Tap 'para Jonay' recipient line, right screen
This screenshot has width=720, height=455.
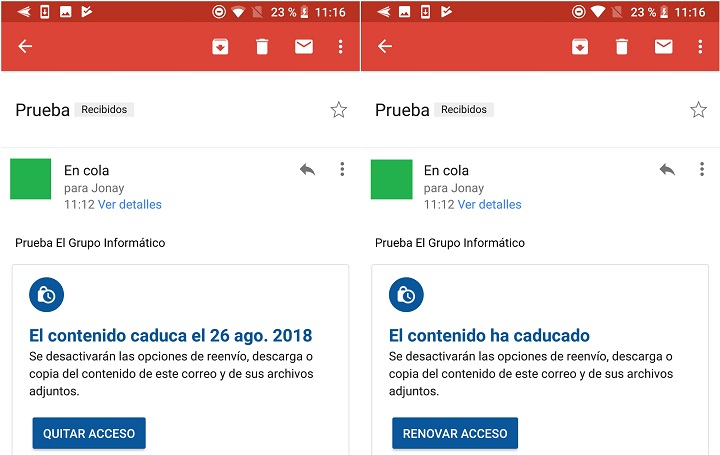(454, 188)
